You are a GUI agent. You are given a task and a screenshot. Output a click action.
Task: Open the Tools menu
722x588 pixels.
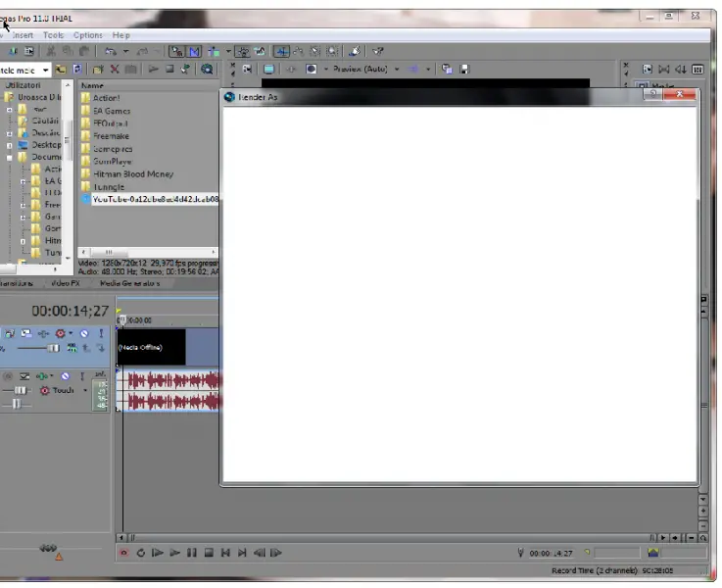54,35
